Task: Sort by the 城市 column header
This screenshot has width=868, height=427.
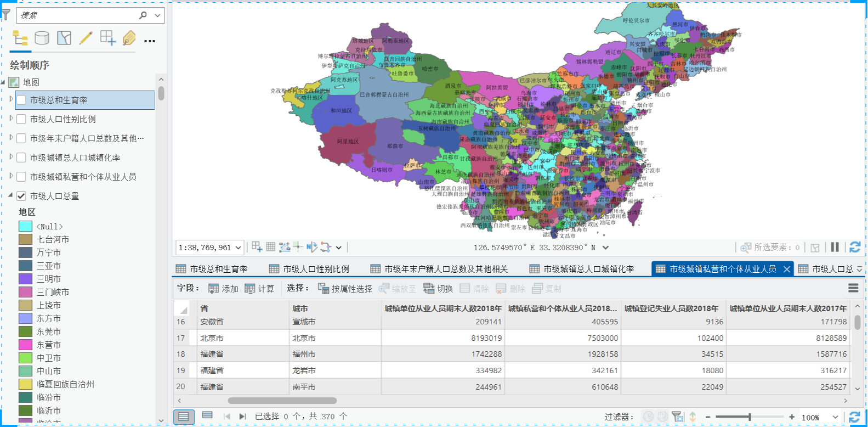Action: tap(335, 308)
